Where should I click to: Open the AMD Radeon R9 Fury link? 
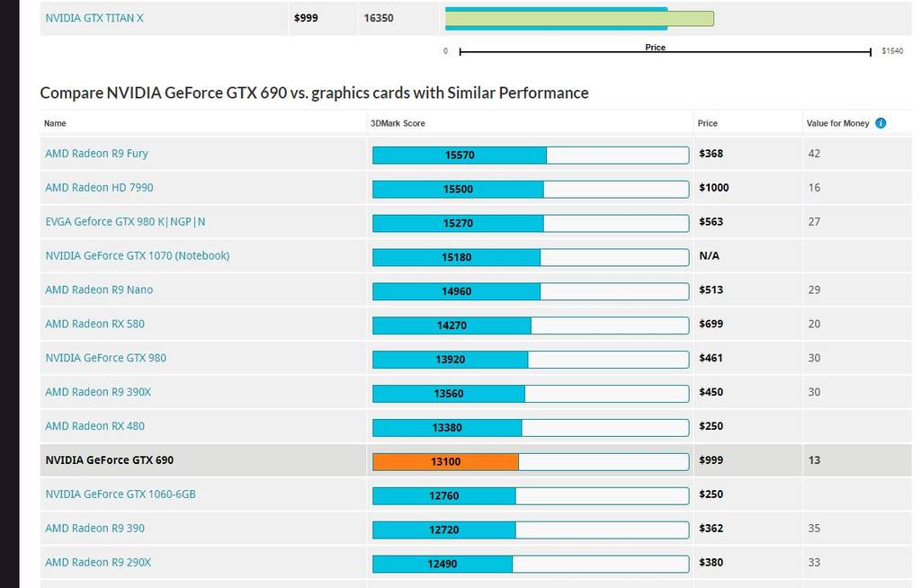pyautogui.click(x=97, y=154)
